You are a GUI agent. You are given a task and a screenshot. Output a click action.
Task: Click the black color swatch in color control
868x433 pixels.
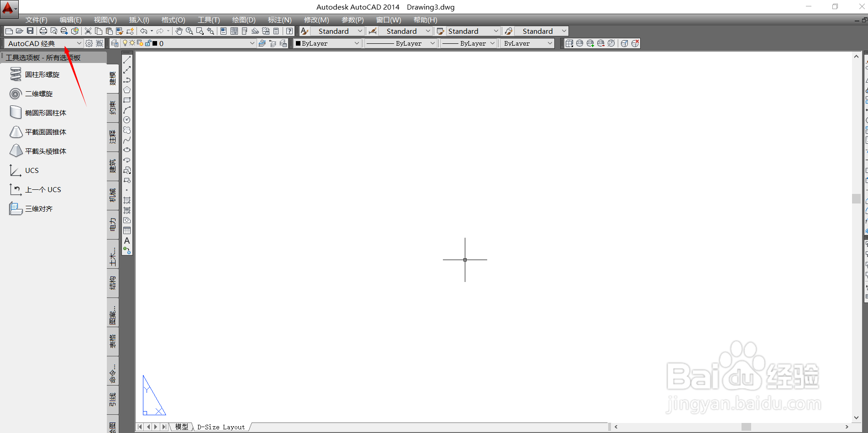(x=298, y=43)
